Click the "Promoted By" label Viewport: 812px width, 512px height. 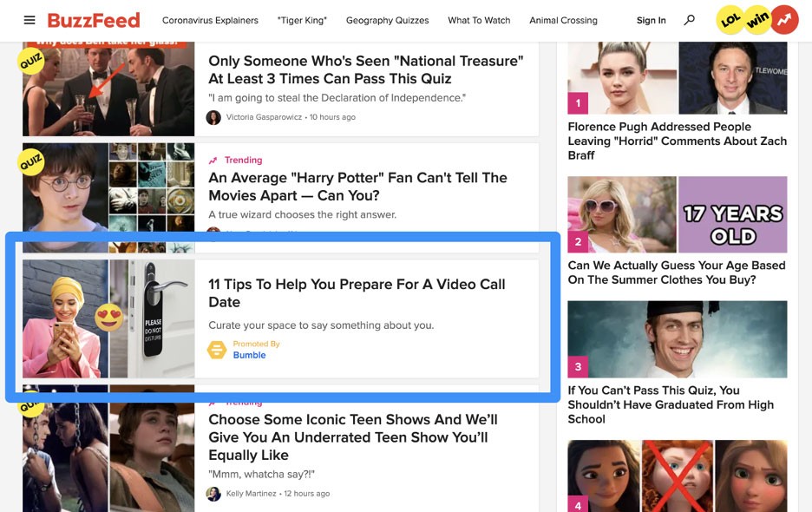click(x=256, y=344)
